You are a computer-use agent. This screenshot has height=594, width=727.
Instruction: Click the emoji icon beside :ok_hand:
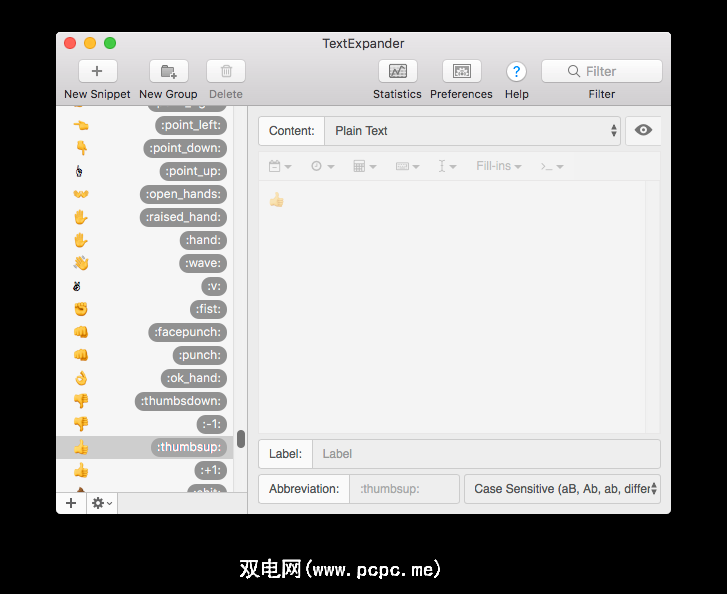[81, 378]
